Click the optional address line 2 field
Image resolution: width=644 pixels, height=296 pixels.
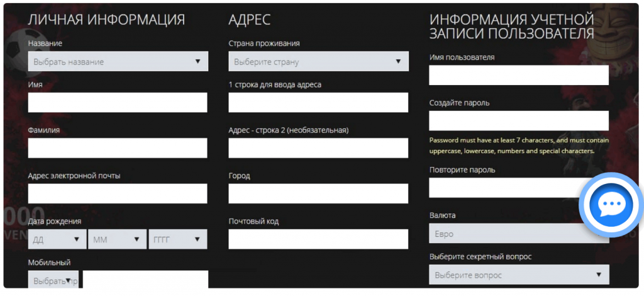[318, 148]
